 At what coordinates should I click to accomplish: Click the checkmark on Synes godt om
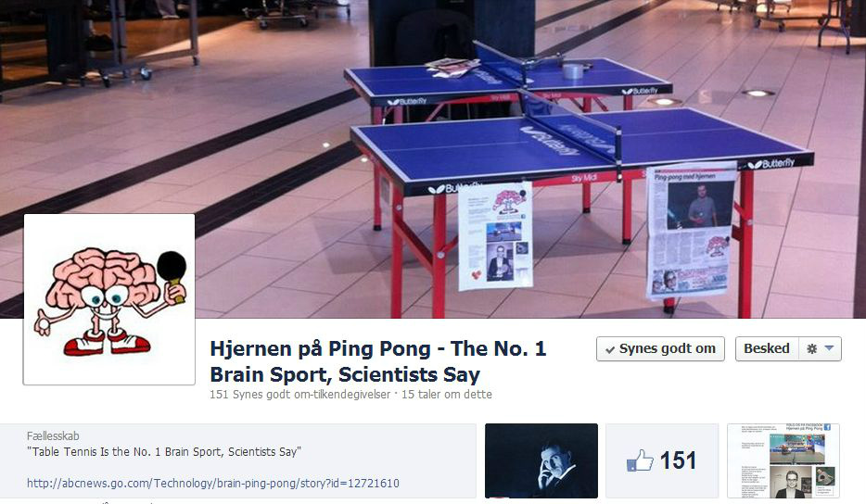pyautogui.click(x=610, y=350)
